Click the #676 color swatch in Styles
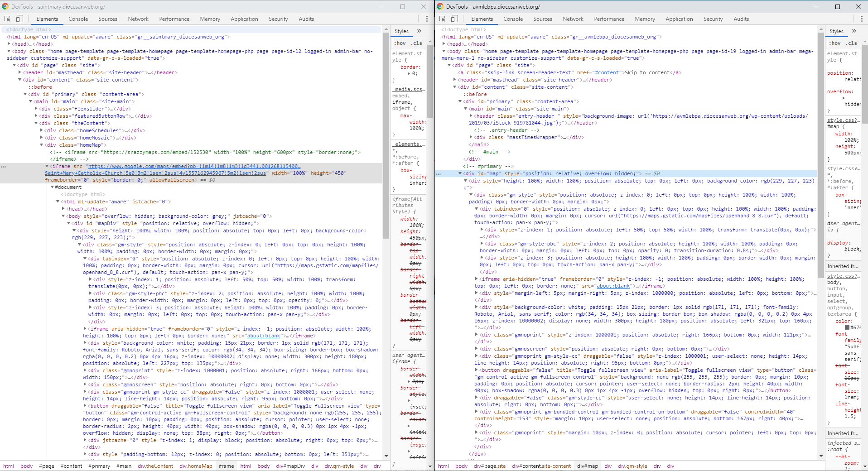 point(847,327)
